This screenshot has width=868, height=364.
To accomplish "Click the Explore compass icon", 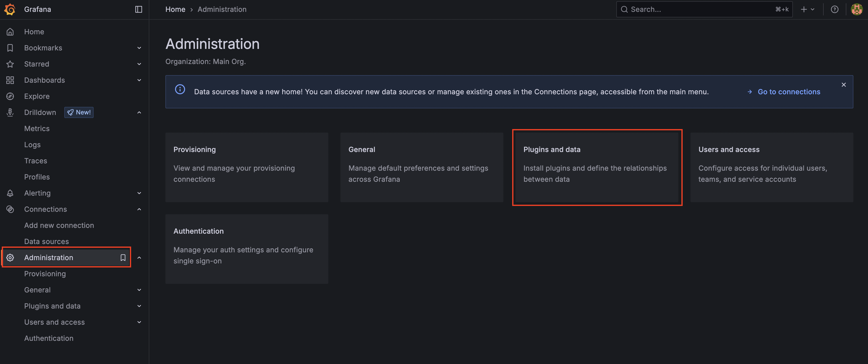I will pos(10,96).
